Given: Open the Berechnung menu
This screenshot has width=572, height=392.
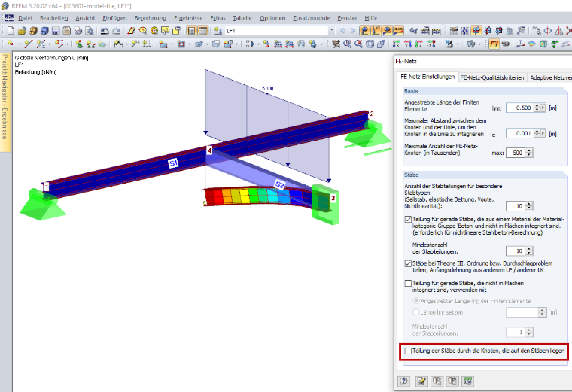Looking at the screenshot, I should (150, 18).
